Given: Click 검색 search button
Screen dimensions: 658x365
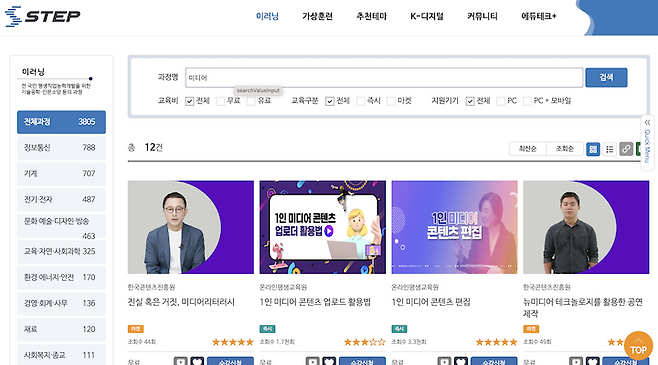Looking at the screenshot, I should coord(606,78).
